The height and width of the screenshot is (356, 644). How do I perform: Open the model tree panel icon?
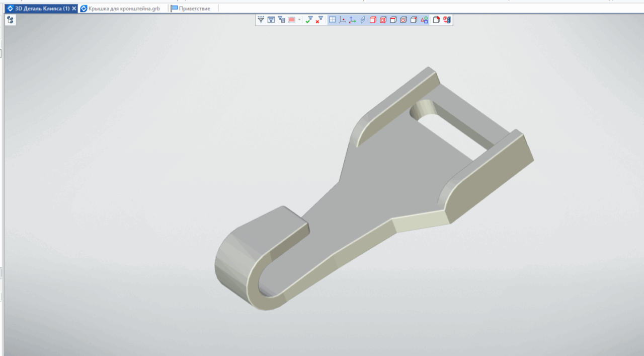click(x=11, y=20)
